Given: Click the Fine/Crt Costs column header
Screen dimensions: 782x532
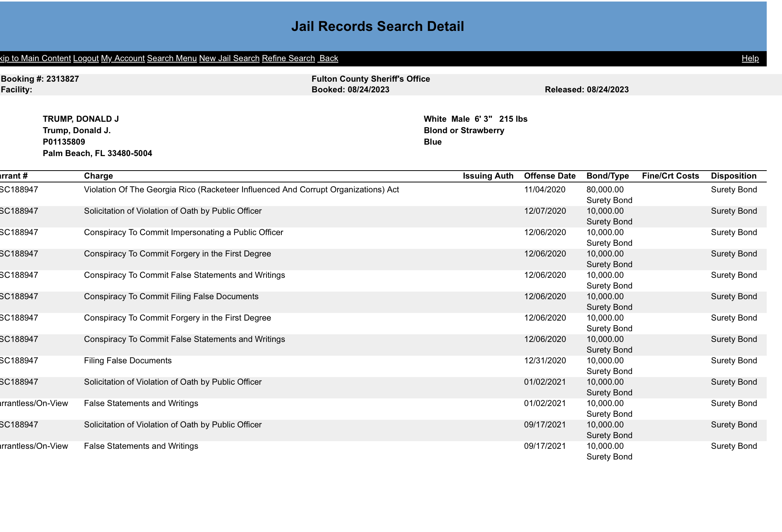Looking at the screenshot, I should click(671, 176).
